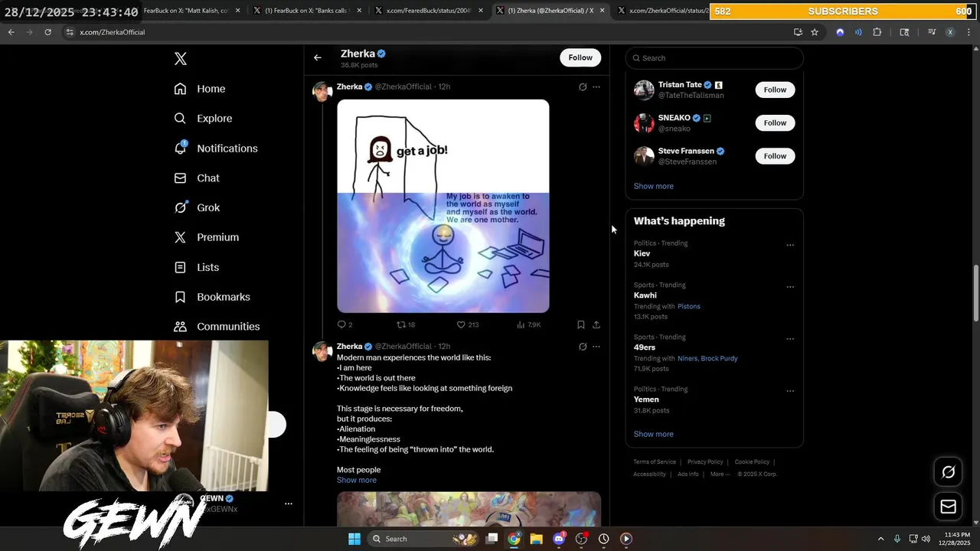Follow Zherka from profile header
The height and width of the screenshot is (551, 980).
580,57
